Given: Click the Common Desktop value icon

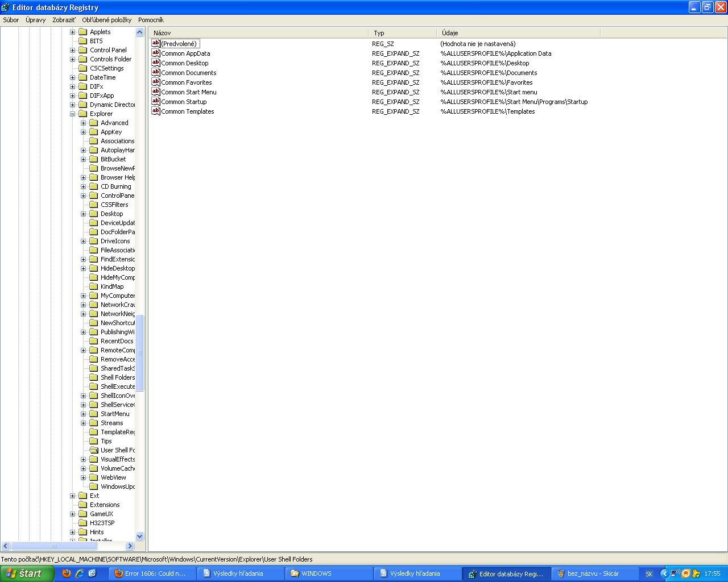Looking at the screenshot, I should [156, 63].
